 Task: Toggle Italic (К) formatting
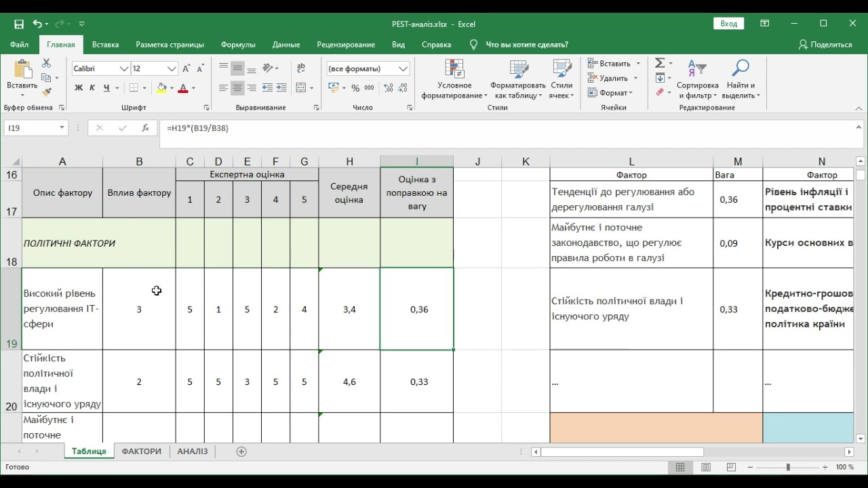click(93, 88)
